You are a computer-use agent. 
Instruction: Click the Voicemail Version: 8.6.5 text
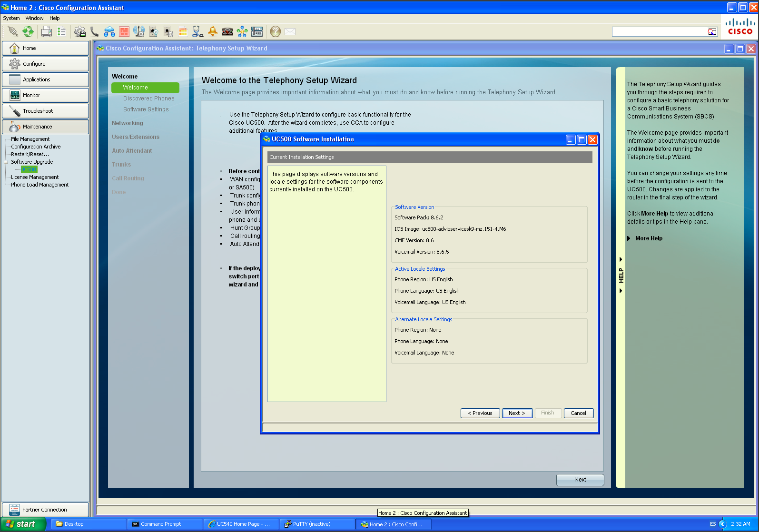click(x=422, y=252)
